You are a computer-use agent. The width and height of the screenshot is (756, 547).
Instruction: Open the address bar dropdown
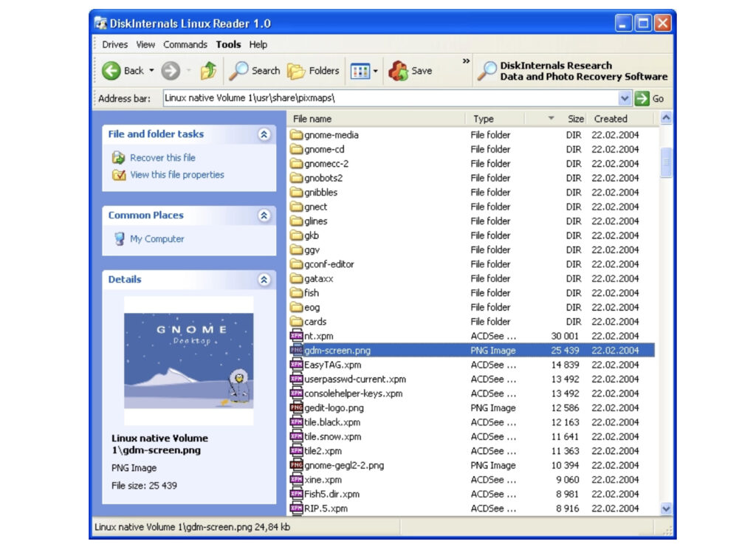(x=624, y=97)
